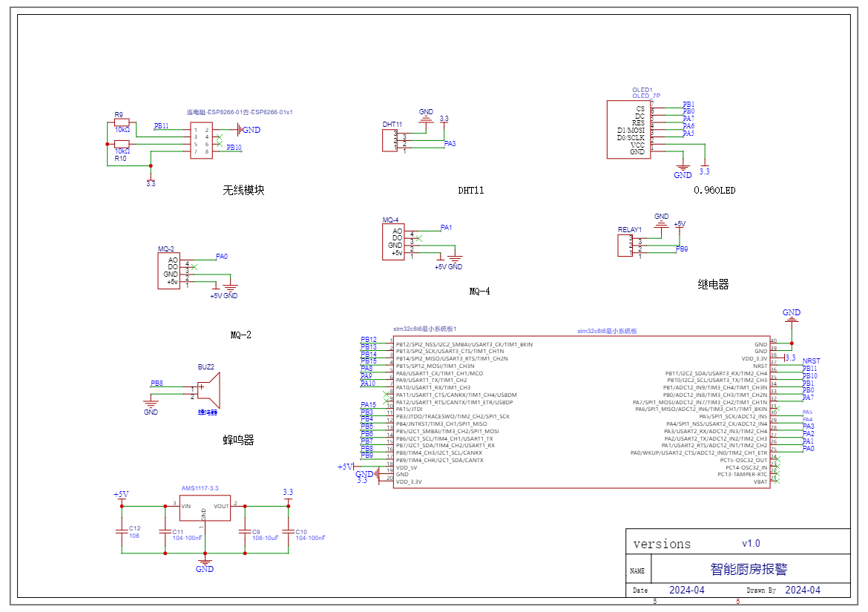Image resolution: width=868 pixels, height=612 pixels.
Task: Click the PB10 net label near the ESP8266
Action: [234, 148]
